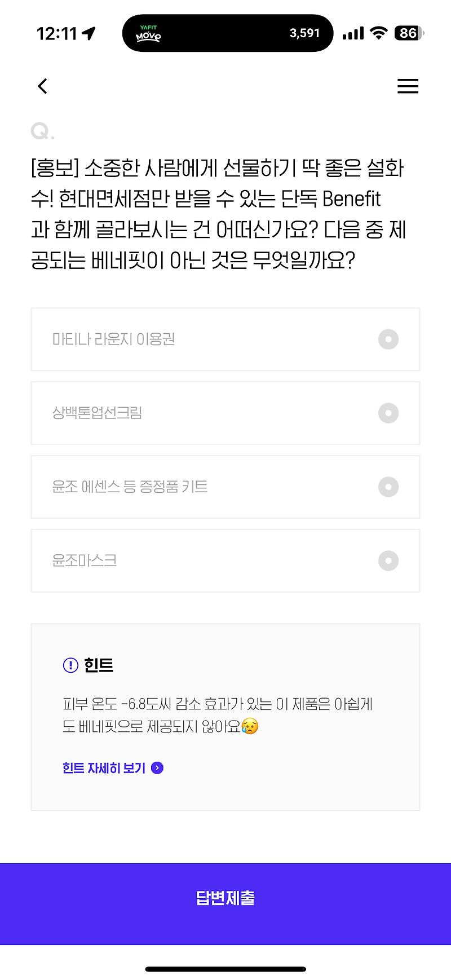Tap the 3,591 points counter
Screen dimensions: 451x980
click(x=305, y=33)
